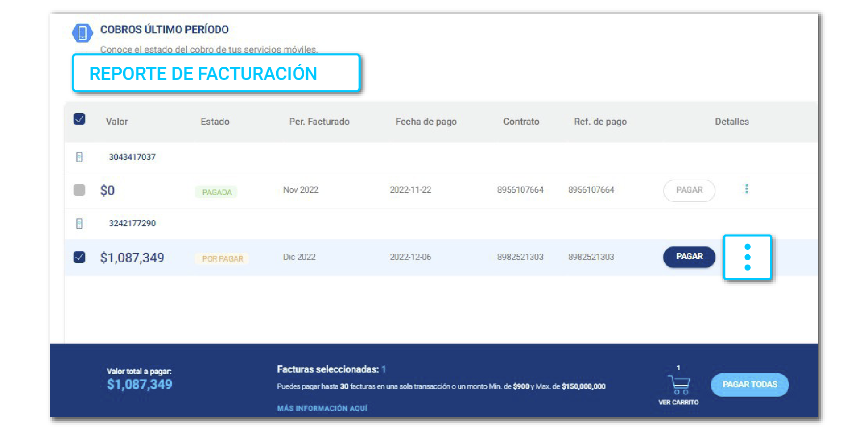Click the PAGADA status badge

point(216,192)
